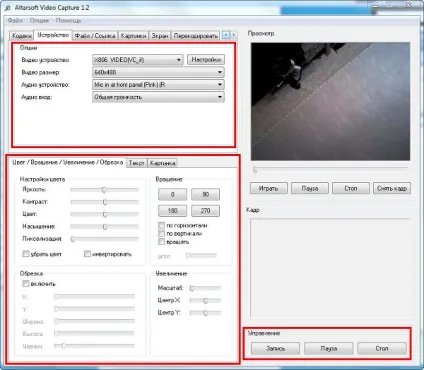Click Стоп in the Управление group
This screenshot has width=424, height=370.
[x=382, y=348]
